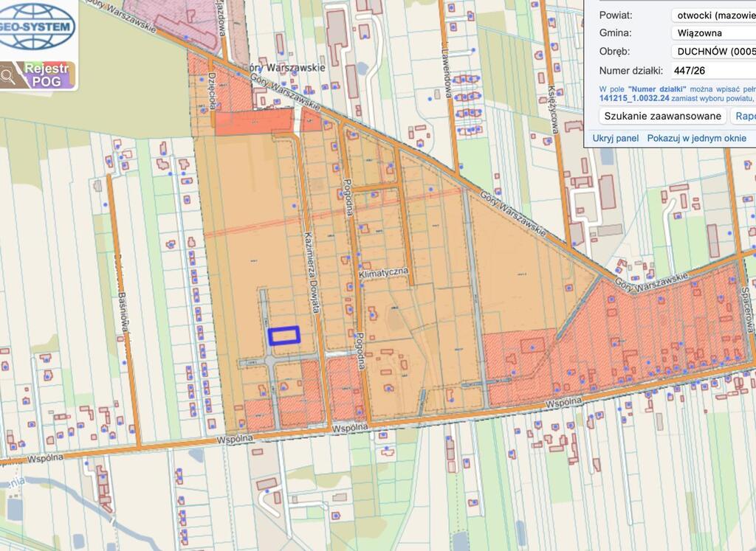Image resolution: width=756 pixels, height=551 pixels.
Task: Open the Obręb dropdown showing DUCHNÓW
Action: coord(712,52)
